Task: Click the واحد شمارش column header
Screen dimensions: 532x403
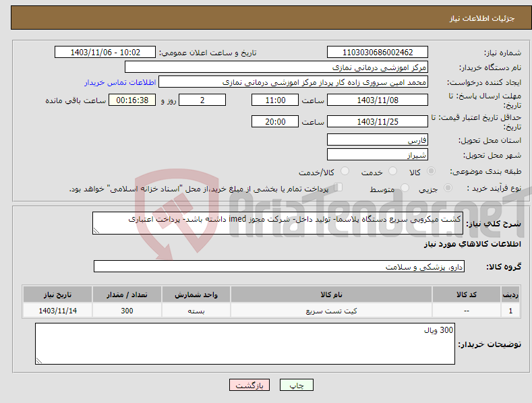Action: point(196,294)
